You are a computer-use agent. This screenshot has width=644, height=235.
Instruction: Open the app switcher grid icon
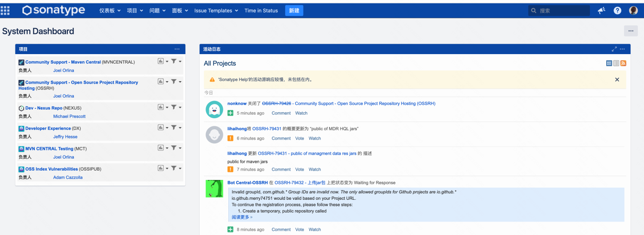tap(5, 10)
